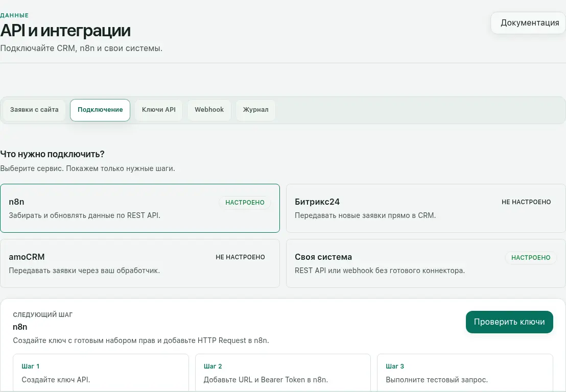Open the Журнал tab
The image size is (566, 392).
[x=255, y=110]
